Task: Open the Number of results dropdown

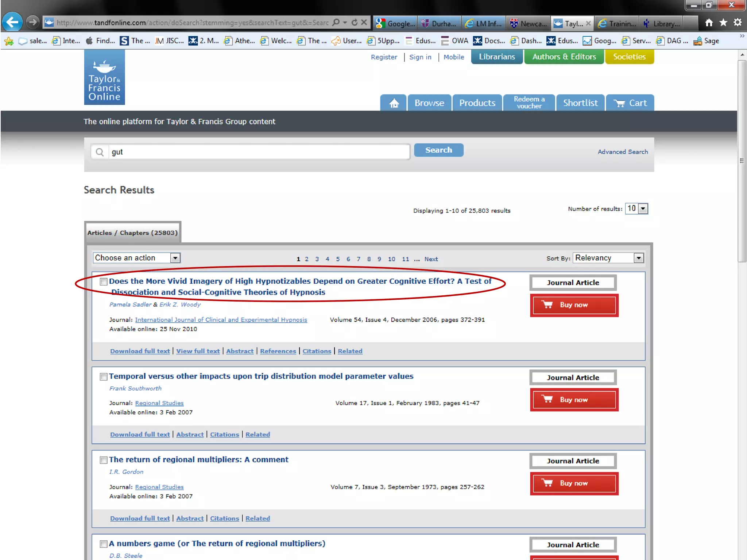Action: pyautogui.click(x=643, y=209)
